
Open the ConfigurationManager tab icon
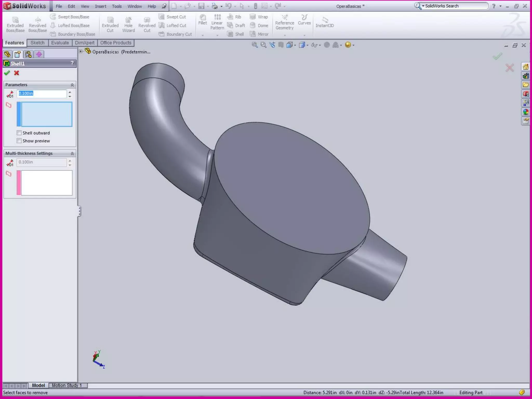[x=28, y=54]
